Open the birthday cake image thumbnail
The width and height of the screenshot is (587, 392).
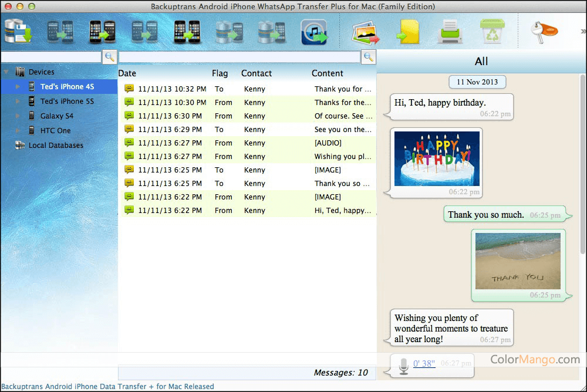pyautogui.click(x=437, y=158)
